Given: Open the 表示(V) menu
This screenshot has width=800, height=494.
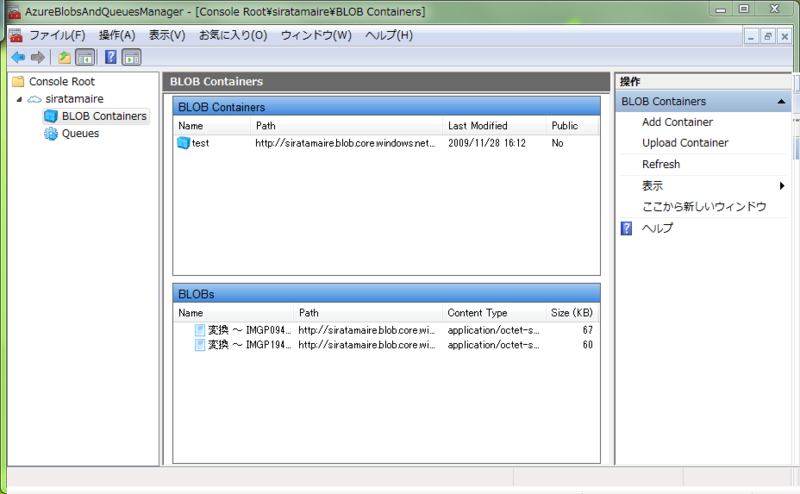Looking at the screenshot, I should [x=167, y=35].
